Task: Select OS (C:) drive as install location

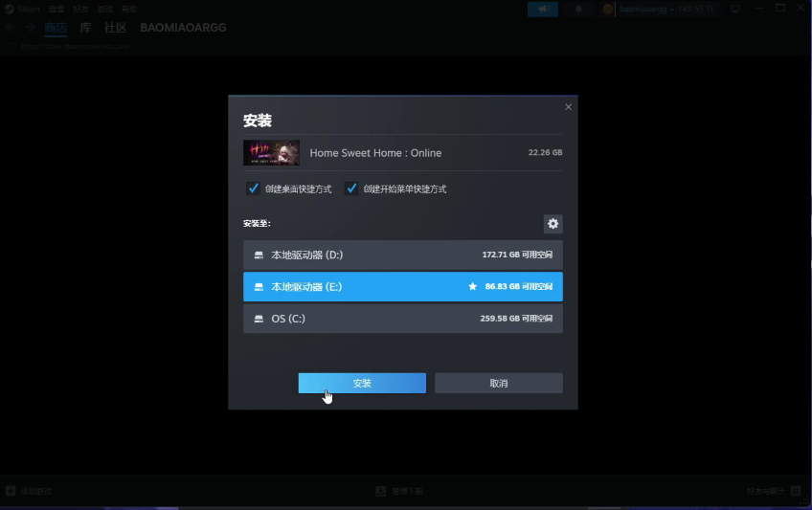Action: (403, 319)
